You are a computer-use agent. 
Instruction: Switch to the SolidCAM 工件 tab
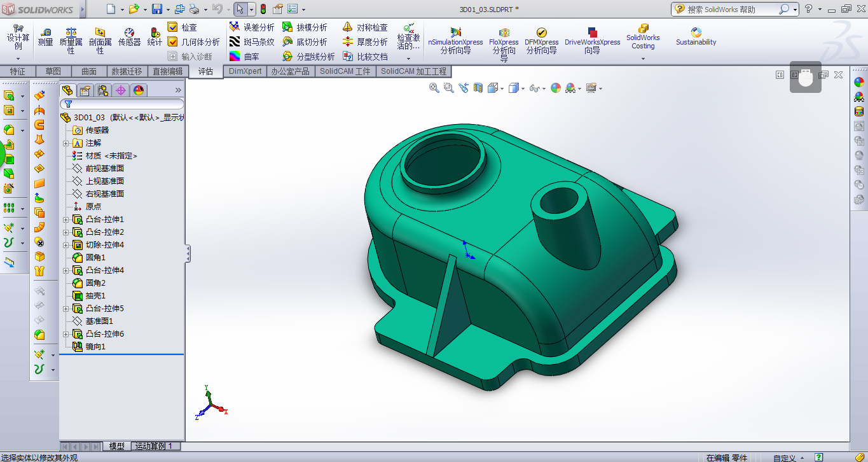point(345,71)
